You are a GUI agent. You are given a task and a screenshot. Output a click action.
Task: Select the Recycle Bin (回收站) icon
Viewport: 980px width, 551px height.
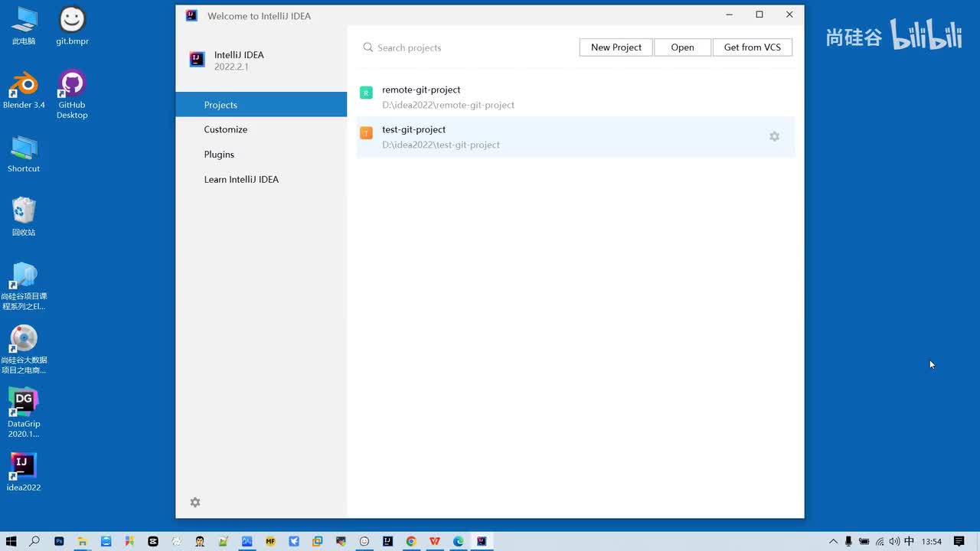24,217
